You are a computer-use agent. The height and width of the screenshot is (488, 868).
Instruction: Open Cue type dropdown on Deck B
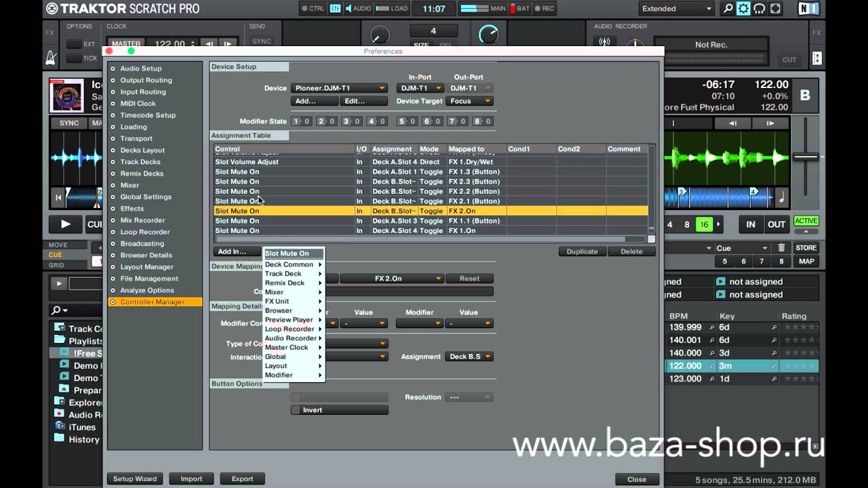[742, 248]
